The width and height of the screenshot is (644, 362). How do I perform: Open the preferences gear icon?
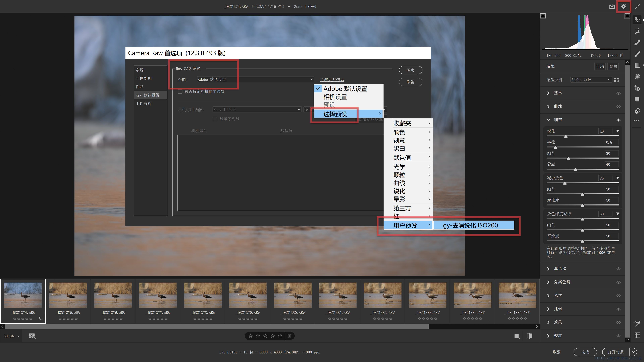tap(623, 7)
